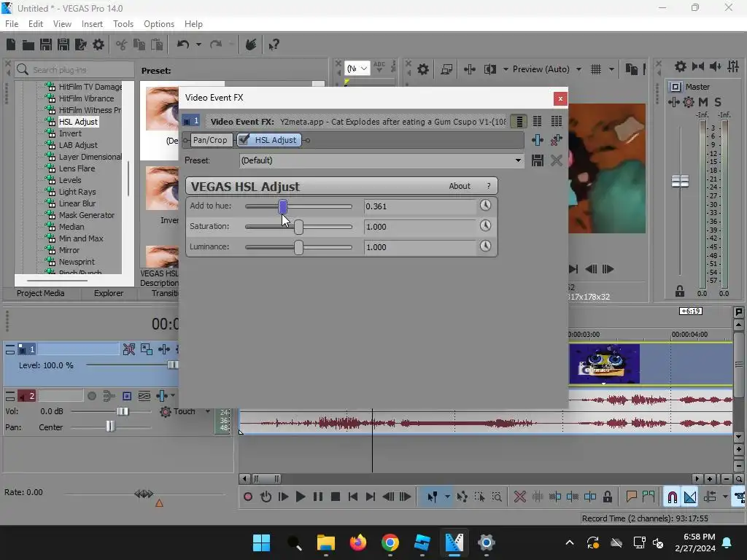Switch to the Project Media tab
The width and height of the screenshot is (747, 560).
click(41, 293)
